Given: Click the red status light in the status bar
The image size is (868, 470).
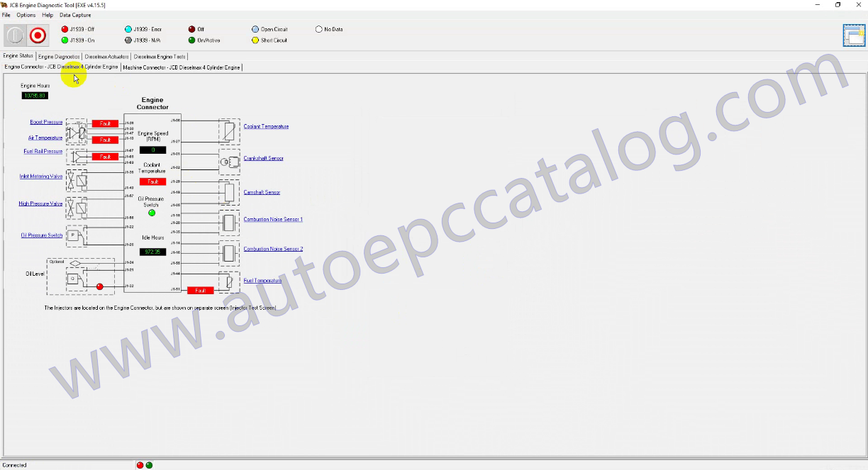Looking at the screenshot, I should pyautogui.click(x=140, y=465).
